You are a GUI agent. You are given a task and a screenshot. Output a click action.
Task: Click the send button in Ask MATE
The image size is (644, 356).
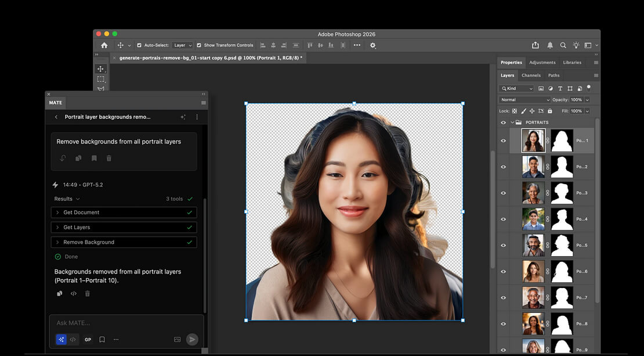click(x=192, y=339)
